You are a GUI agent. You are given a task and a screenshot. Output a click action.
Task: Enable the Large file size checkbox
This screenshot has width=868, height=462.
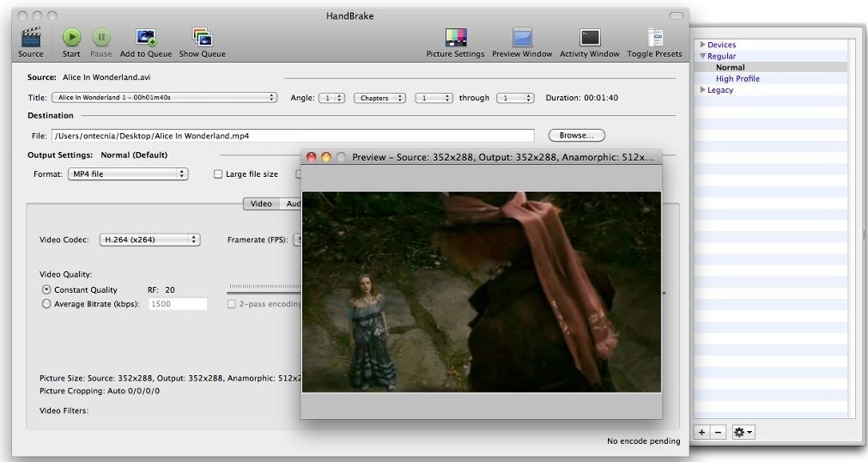click(x=218, y=174)
